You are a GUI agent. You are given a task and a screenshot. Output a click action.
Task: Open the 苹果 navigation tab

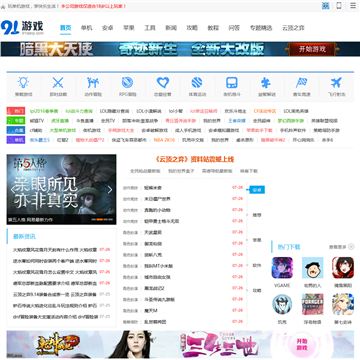click(x=129, y=28)
